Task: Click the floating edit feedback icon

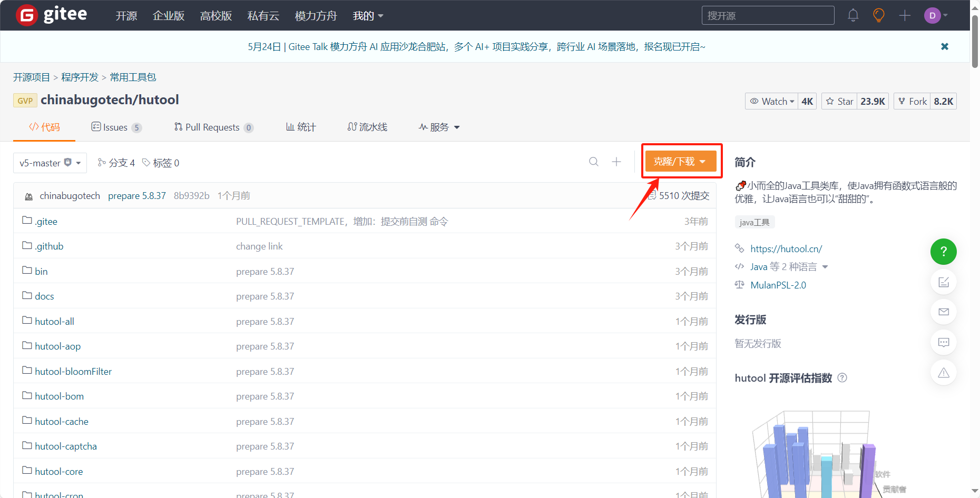Action: (943, 282)
